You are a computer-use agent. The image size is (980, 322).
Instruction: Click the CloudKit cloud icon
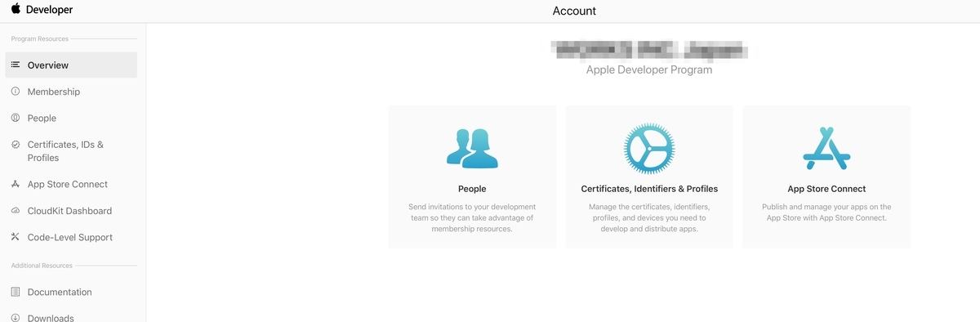16,211
